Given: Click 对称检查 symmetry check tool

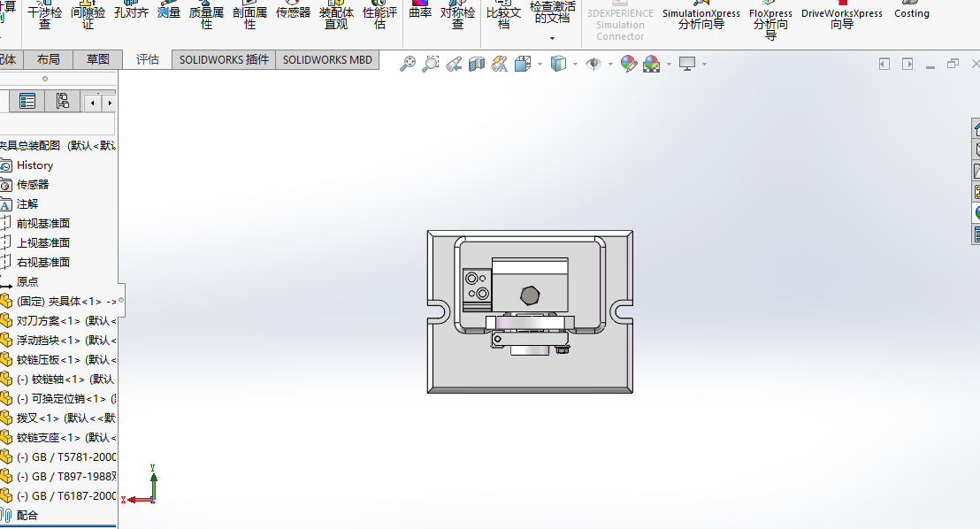Looking at the screenshot, I should 457,17.
